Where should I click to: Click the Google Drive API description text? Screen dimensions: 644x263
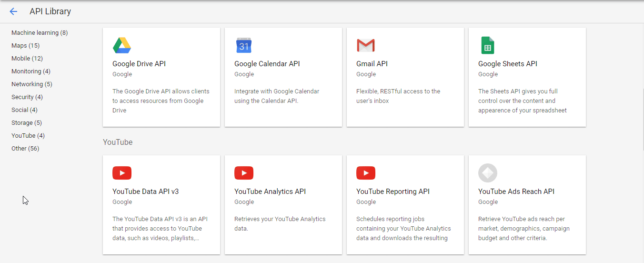click(161, 101)
